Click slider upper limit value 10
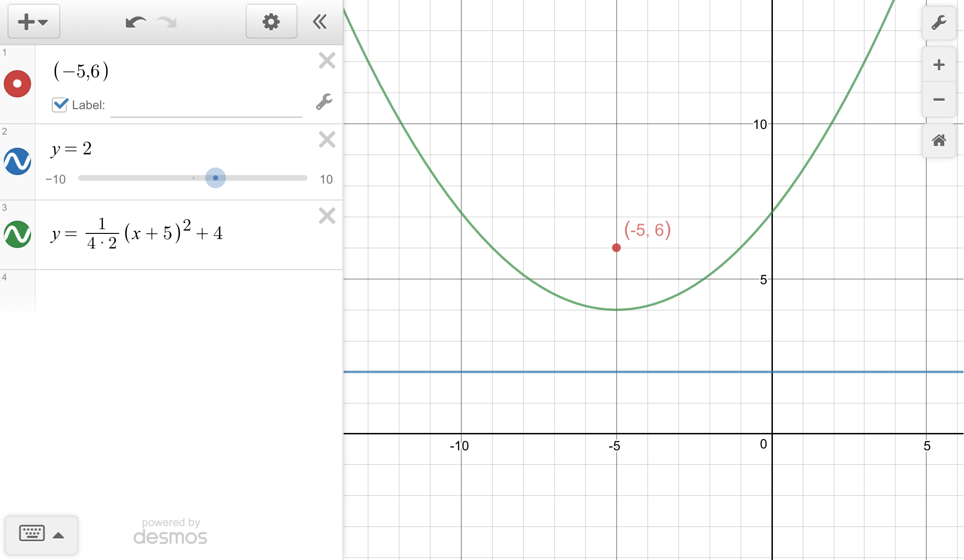This screenshot has width=964, height=560. pyautogui.click(x=326, y=179)
